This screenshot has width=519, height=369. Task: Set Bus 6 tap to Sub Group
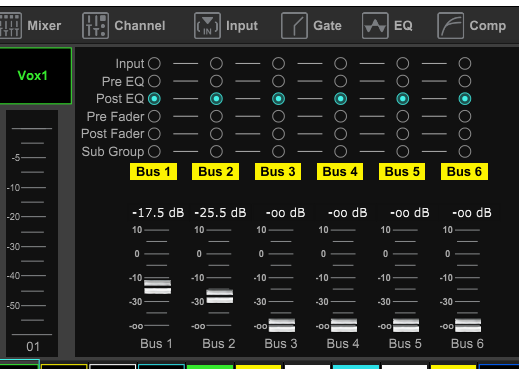click(465, 152)
